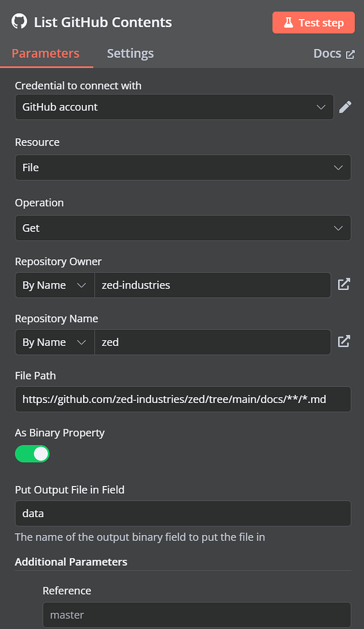
Task: Expand the Resource dropdown showing File
Action: click(183, 167)
